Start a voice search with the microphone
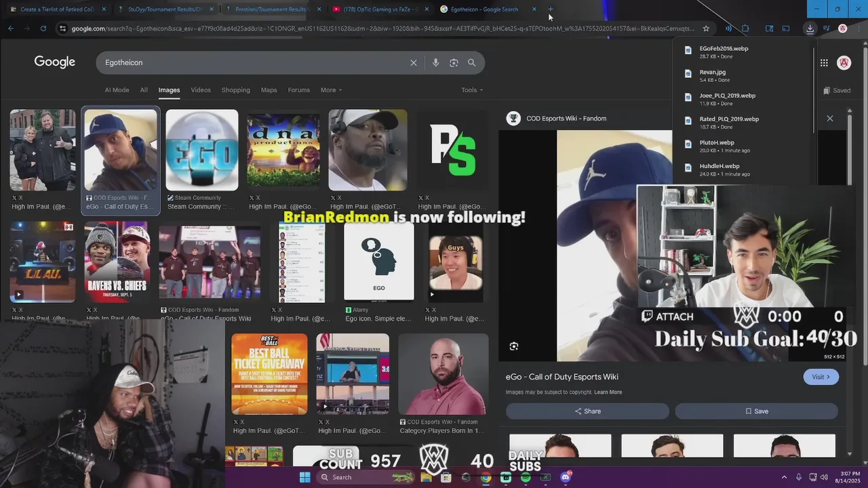The image size is (868, 488). [435, 62]
